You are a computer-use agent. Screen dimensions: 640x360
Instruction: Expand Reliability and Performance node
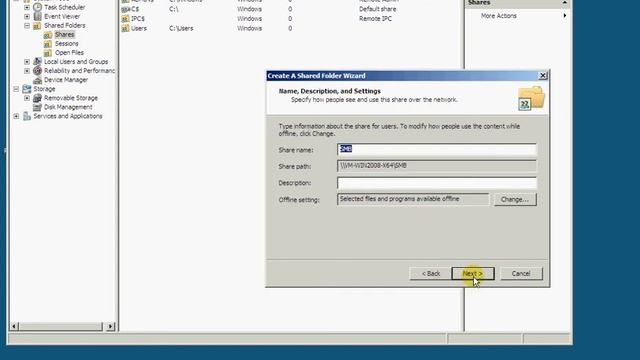click(x=27, y=71)
